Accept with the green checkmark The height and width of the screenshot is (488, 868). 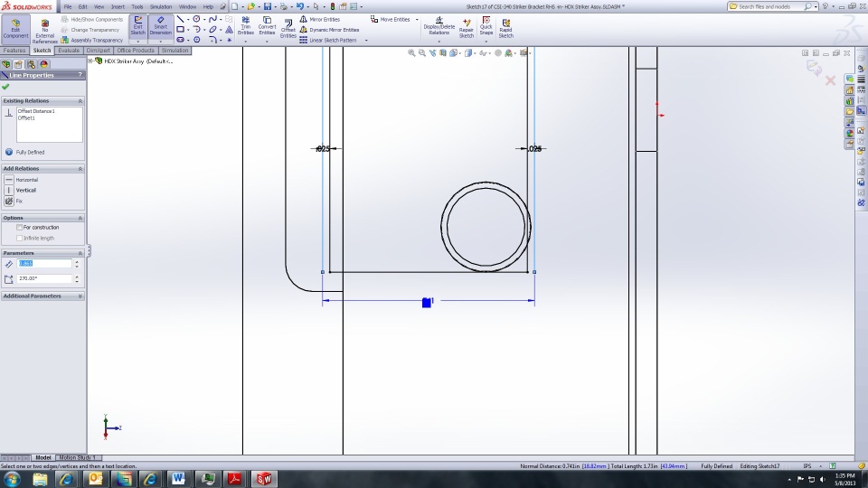point(5,87)
